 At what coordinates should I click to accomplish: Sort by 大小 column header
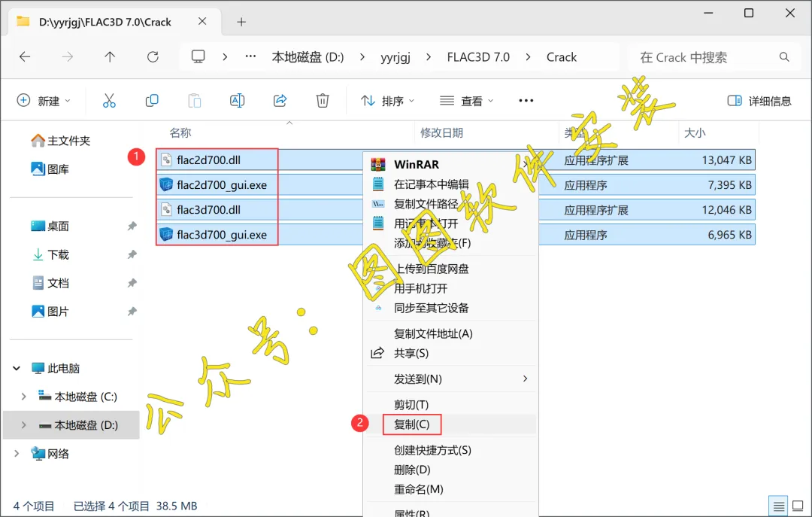point(695,132)
